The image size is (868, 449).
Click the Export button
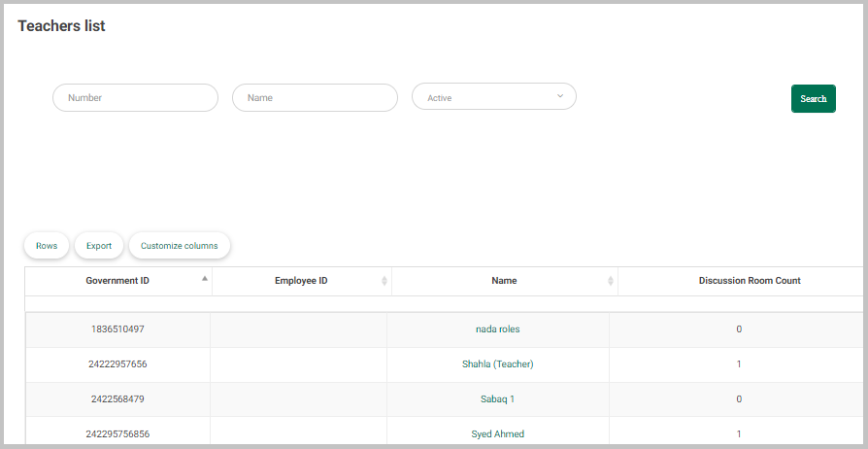(99, 246)
